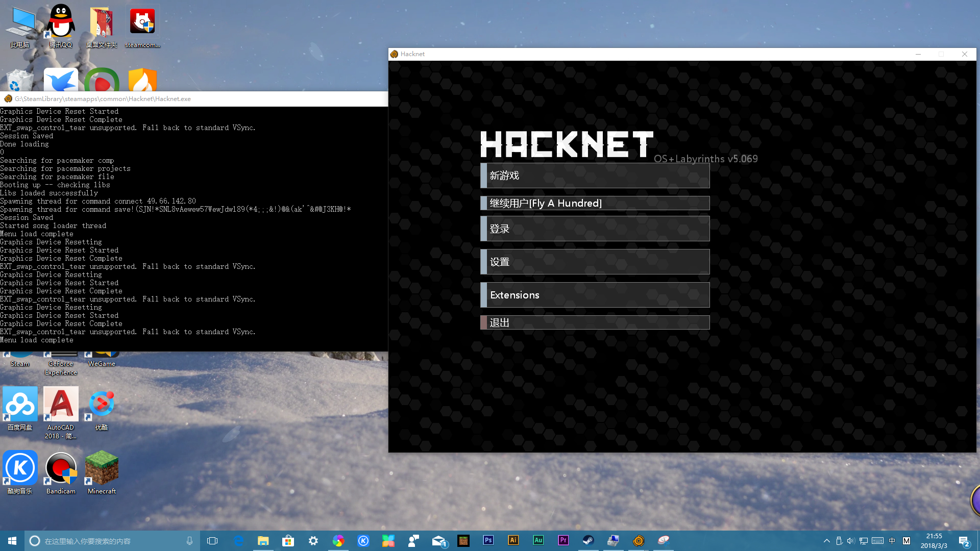
Task: Launch 百度网盘 desktop shortcut
Action: click(x=20, y=409)
